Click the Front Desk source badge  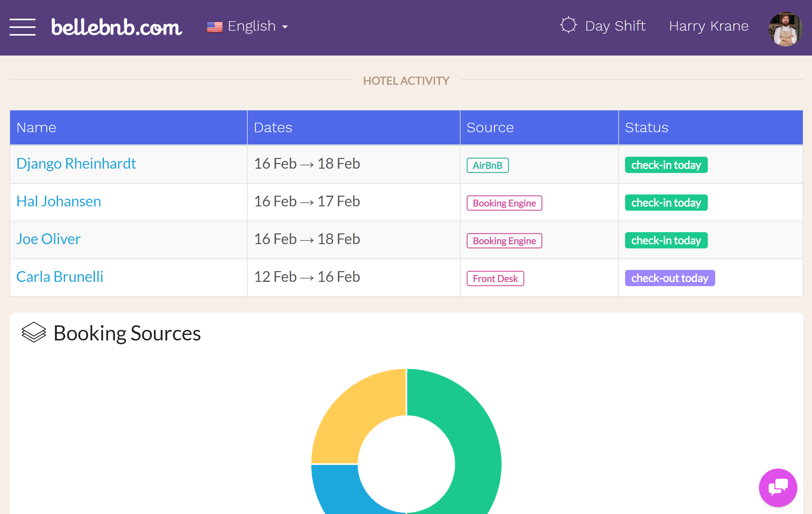click(x=495, y=279)
